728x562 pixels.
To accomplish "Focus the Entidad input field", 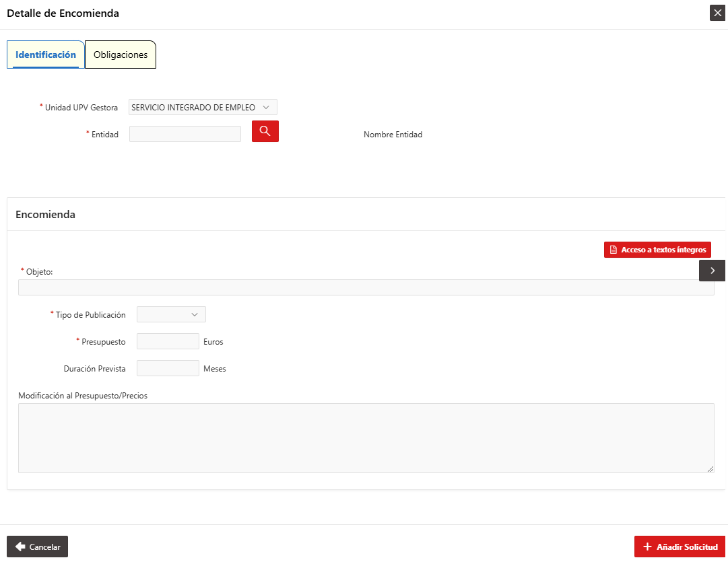I will coord(185,134).
